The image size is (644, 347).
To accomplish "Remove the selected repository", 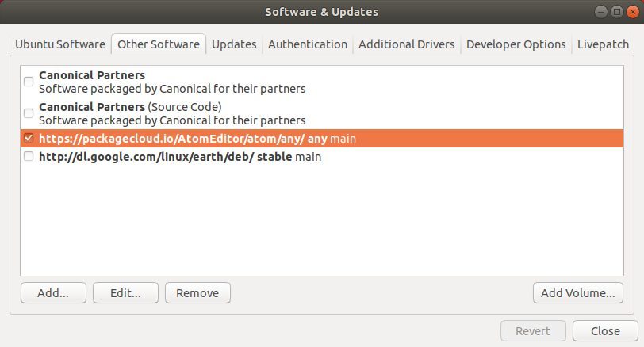I will tap(197, 293).
